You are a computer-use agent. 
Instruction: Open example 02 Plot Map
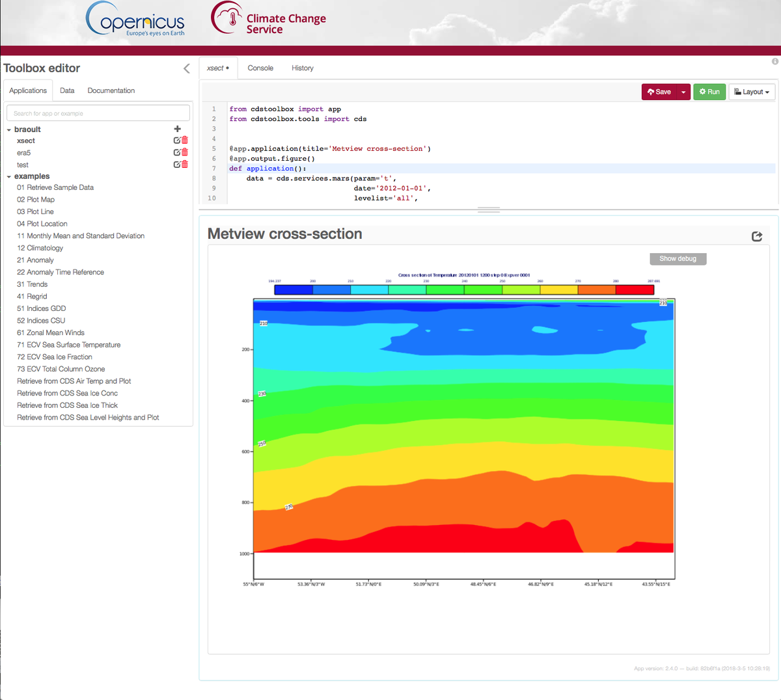tap(36, 200)
